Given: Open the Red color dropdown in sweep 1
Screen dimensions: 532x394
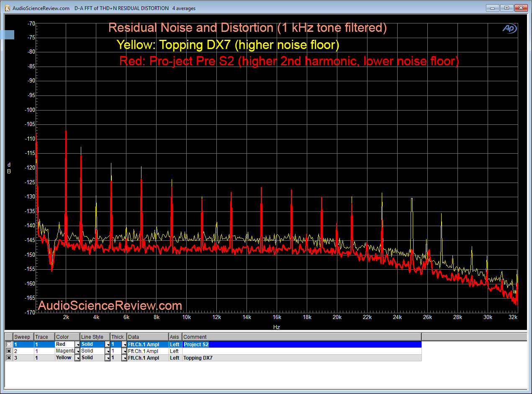Looking at the screenshot, I should [77, 344].
